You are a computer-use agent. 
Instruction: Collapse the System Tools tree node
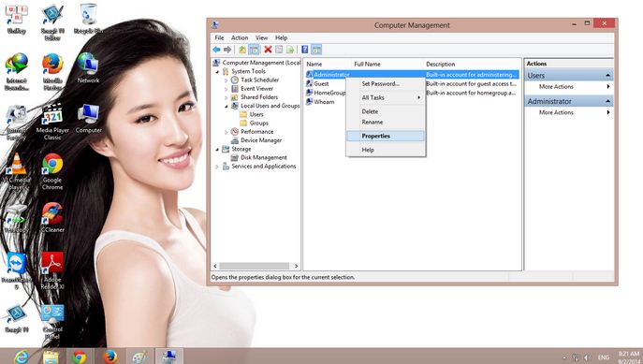coord(217,71)
